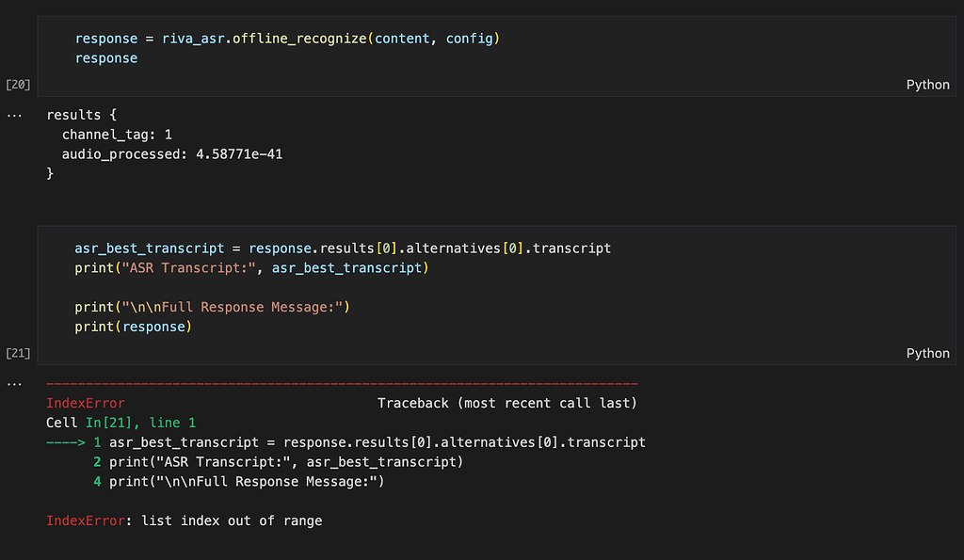Click the asr_best_transcript assignment line in cell 21
The height and width of the screenshot is (560, 964).
click(x=343, y=248)
